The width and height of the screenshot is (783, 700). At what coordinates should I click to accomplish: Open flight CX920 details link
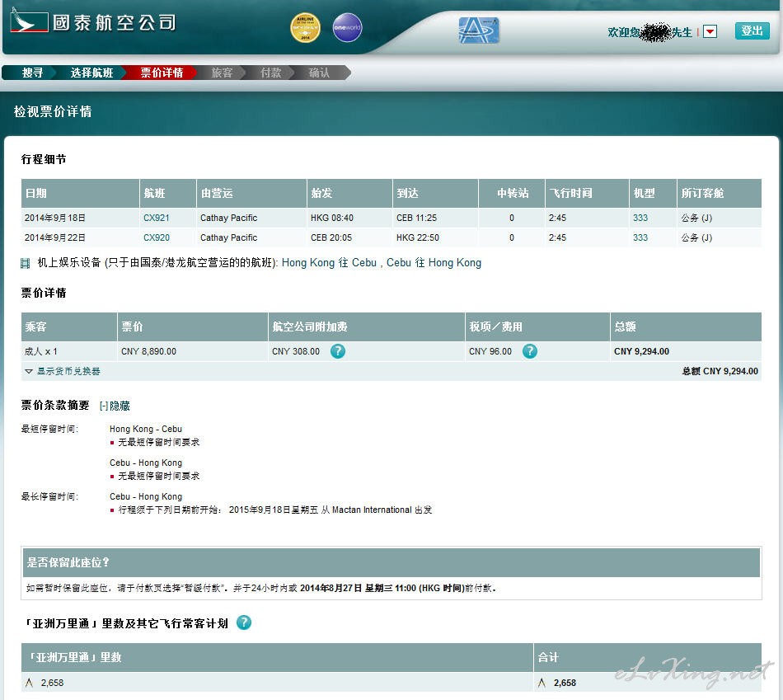[x=157, y=237]
